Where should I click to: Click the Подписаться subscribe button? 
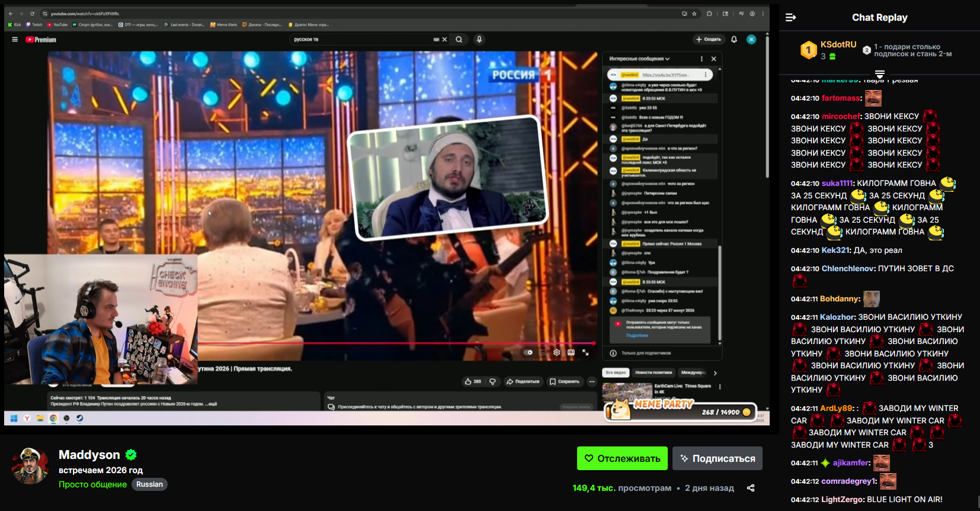point(718,458)
